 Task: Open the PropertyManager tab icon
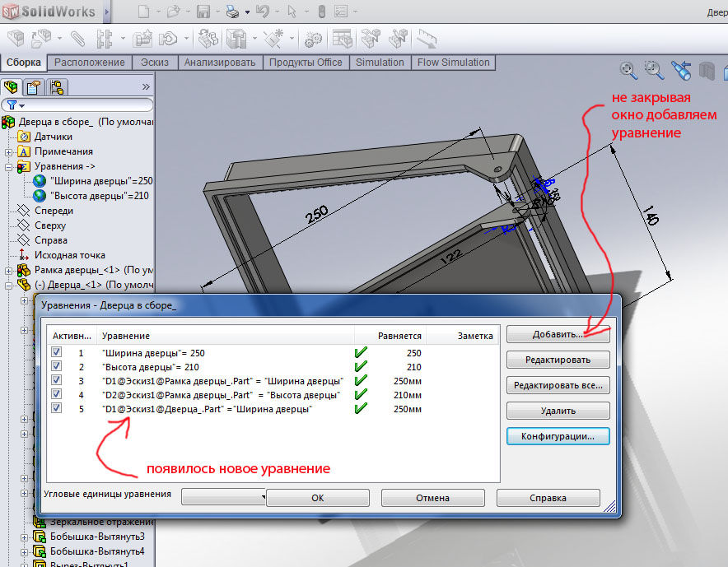[33, 86]
